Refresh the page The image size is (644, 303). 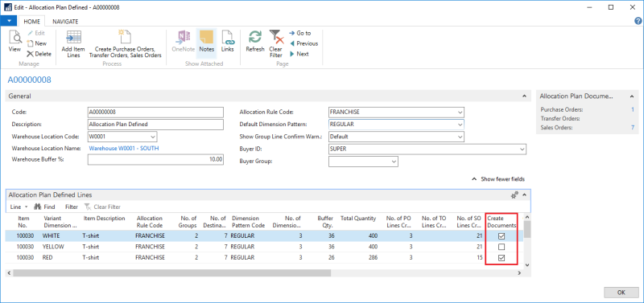coord(255,42)
